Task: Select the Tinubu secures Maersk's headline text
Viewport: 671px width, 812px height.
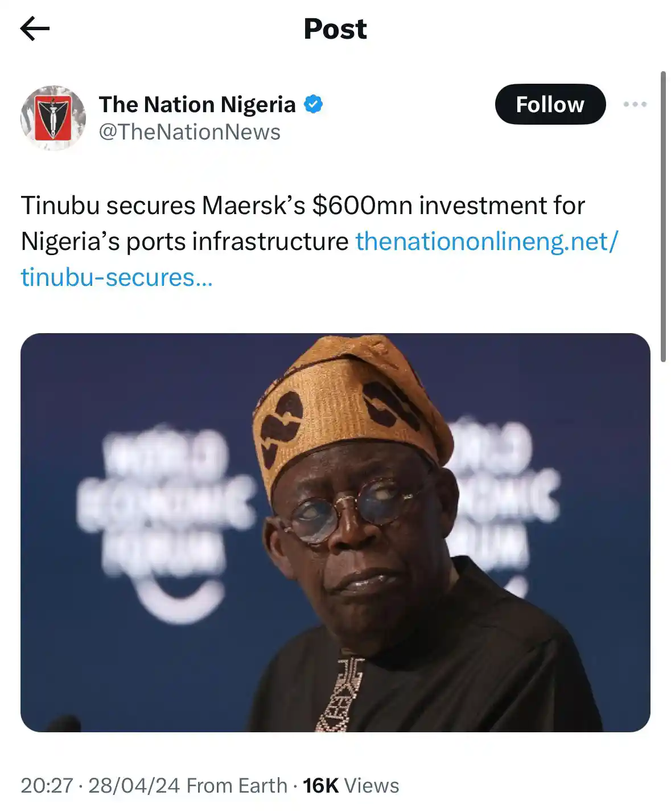Action: (303, 206)
